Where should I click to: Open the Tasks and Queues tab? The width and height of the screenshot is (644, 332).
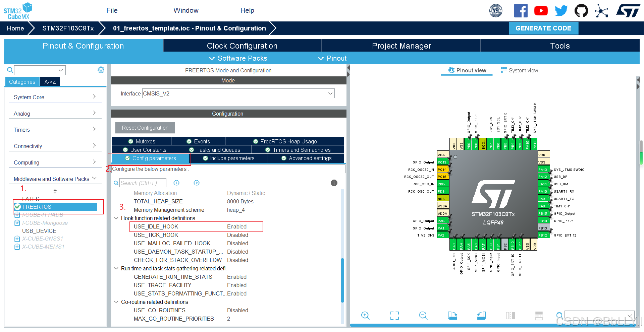214,150
